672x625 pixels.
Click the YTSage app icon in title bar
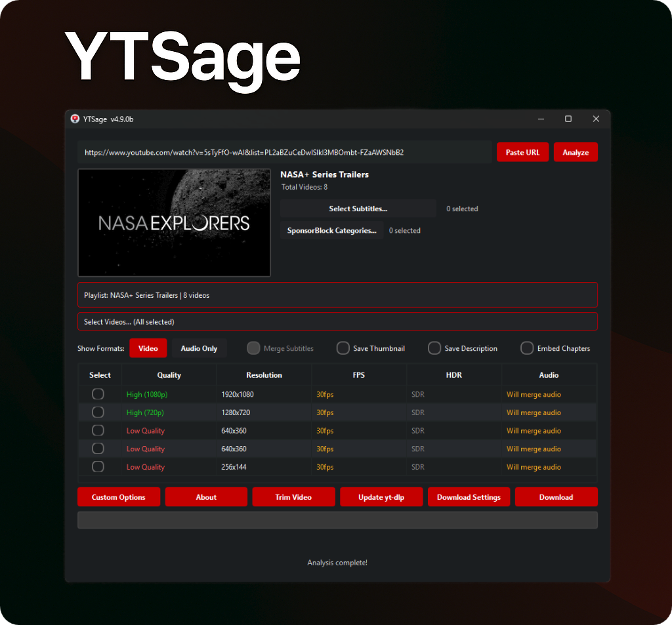click(x=75, y=119)
